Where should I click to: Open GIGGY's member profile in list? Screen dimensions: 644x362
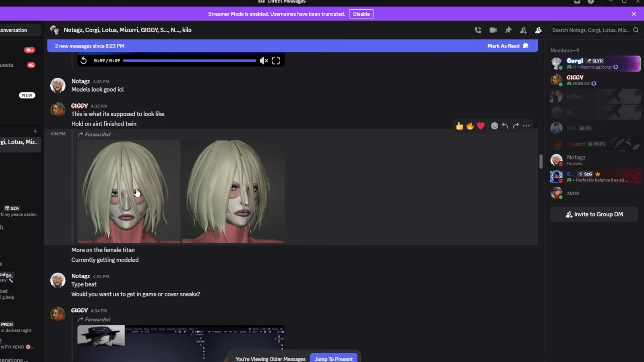coord(595,80)
